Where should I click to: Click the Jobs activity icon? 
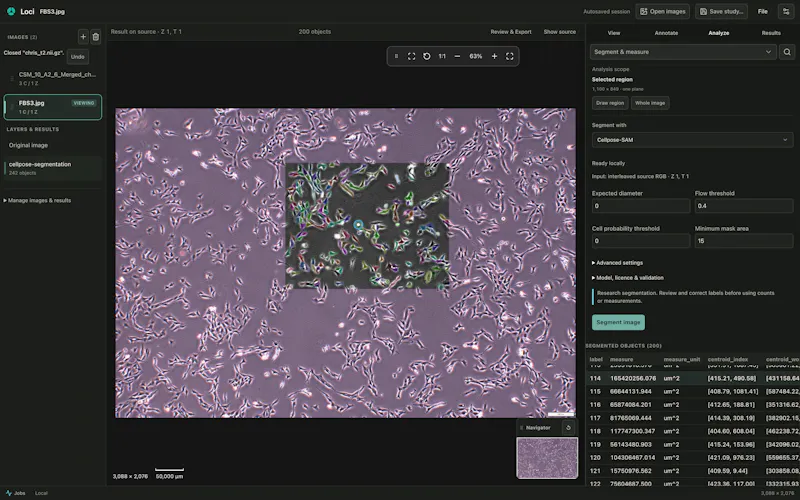9,493
